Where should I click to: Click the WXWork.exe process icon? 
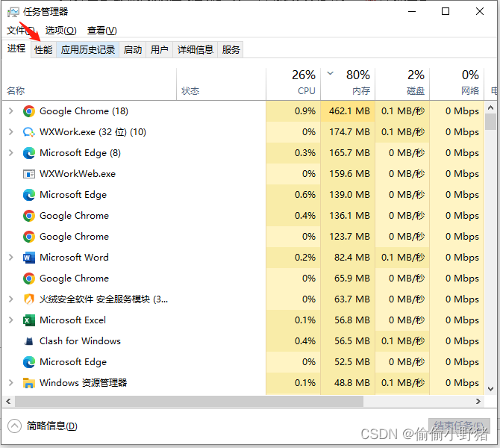[x=29, y=131]
